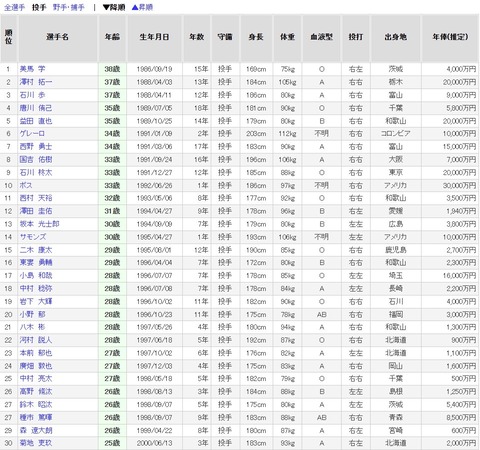Screen dimensions: 480x450
Task: Click the 身長 column header
Action: (256, 37)
